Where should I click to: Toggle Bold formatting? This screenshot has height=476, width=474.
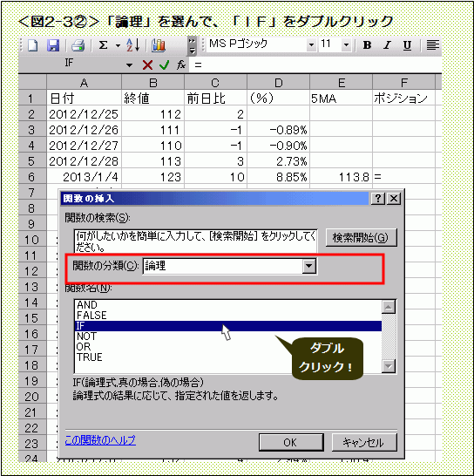pyautogui.click(x=367, y=45)
